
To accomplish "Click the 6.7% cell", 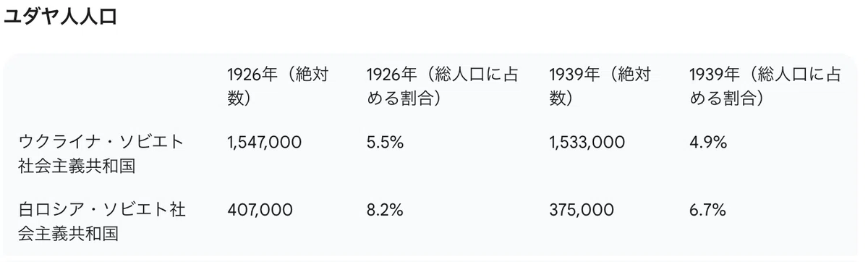I will (x=707, y=211).
